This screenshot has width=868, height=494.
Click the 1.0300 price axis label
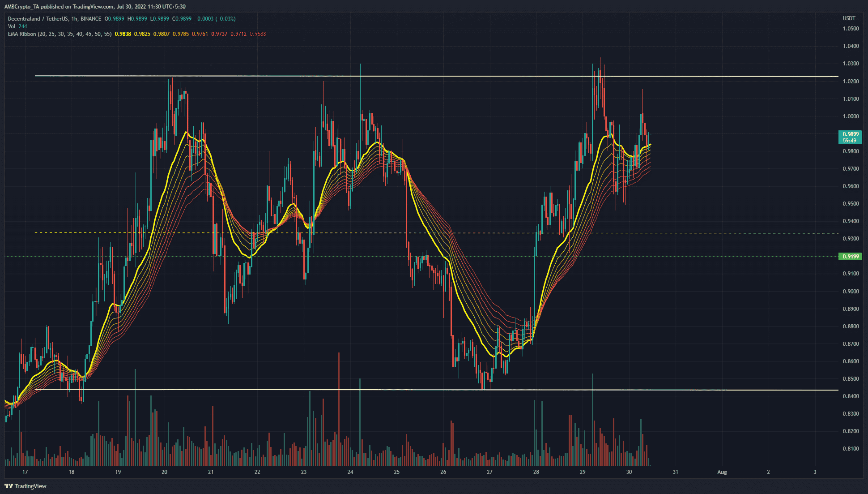[851, 64]
